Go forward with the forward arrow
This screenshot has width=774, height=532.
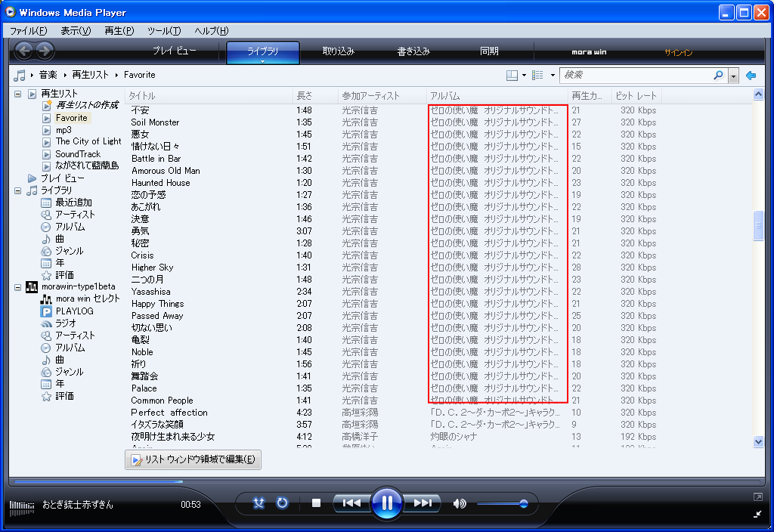[x=45, y=51]
